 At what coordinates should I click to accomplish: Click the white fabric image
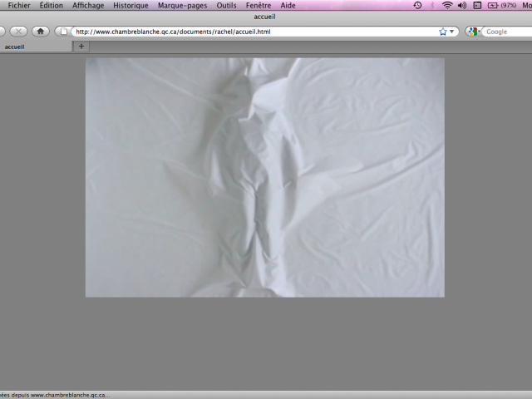click(264, 177)
